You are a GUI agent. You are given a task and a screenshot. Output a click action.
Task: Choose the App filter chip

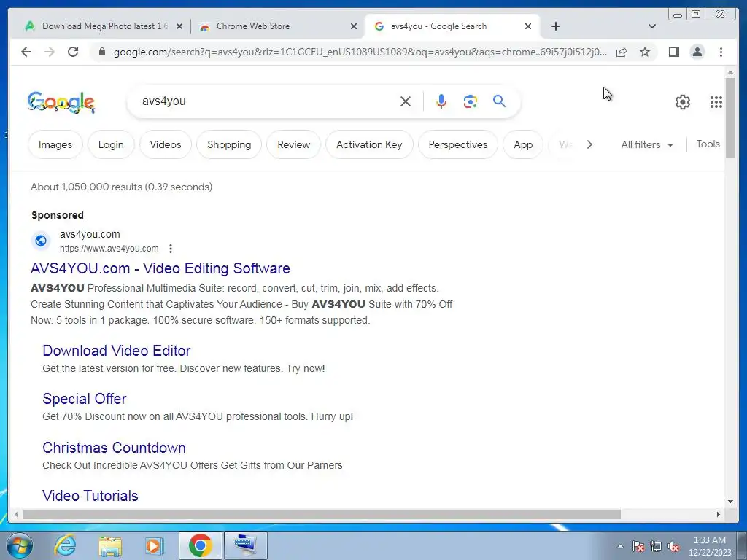click(x=523, y=145)
